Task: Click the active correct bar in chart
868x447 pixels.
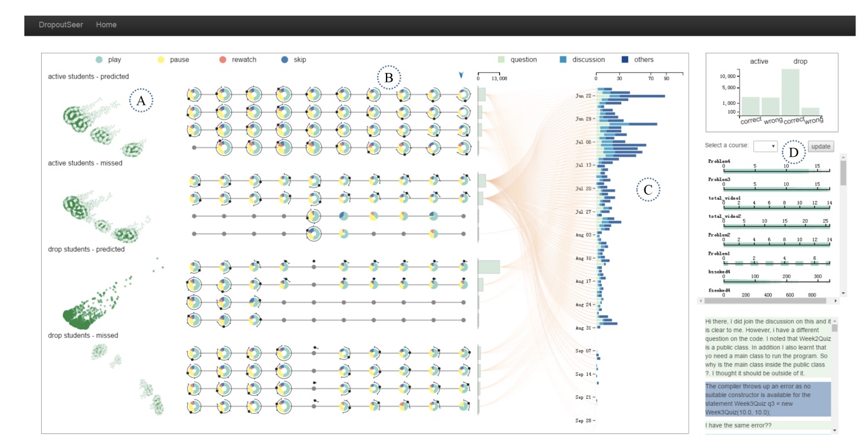Action: (751, 106)
